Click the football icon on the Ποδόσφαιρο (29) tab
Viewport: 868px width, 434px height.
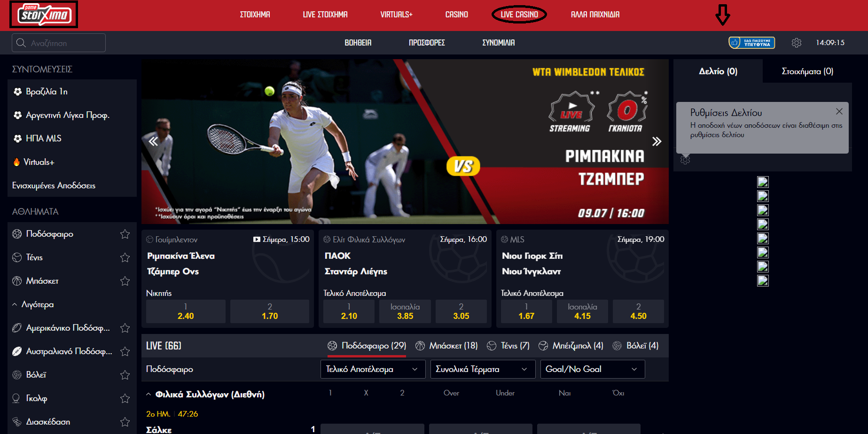pos(332,346)
